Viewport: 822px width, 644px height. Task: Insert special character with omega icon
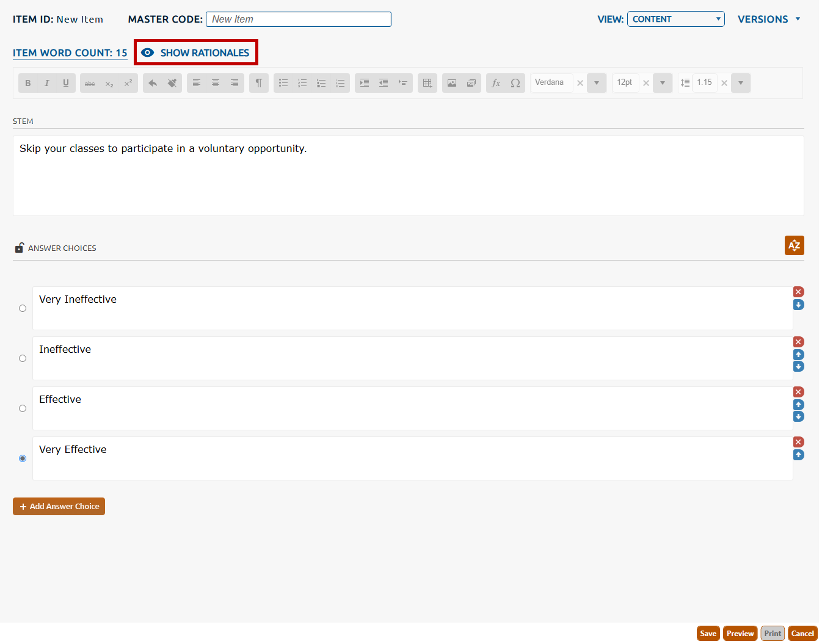(x=515, y=83)
